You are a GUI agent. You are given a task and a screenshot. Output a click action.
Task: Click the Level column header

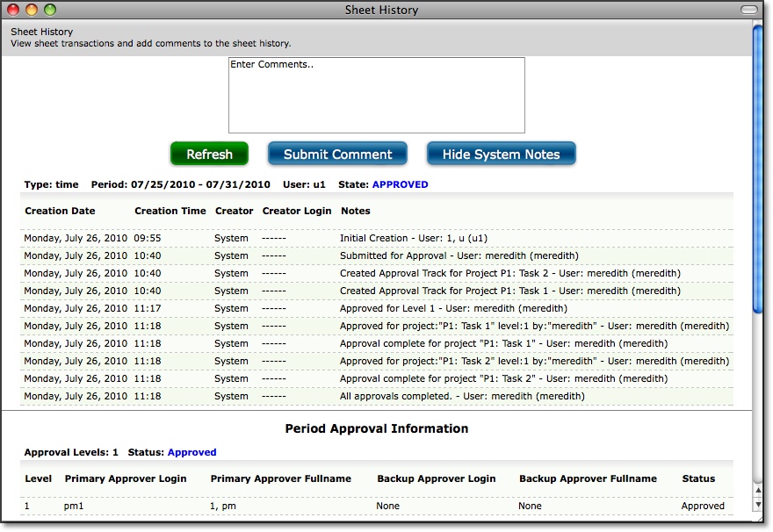38,478
